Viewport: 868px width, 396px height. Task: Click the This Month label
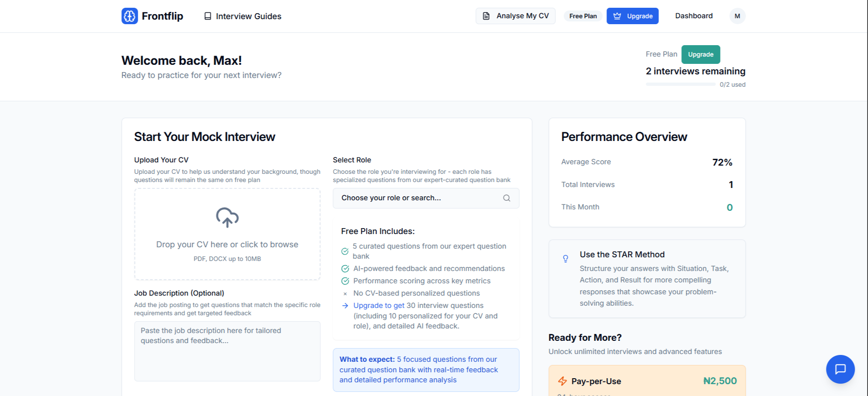pyautogui.click(x=580, y=207)
